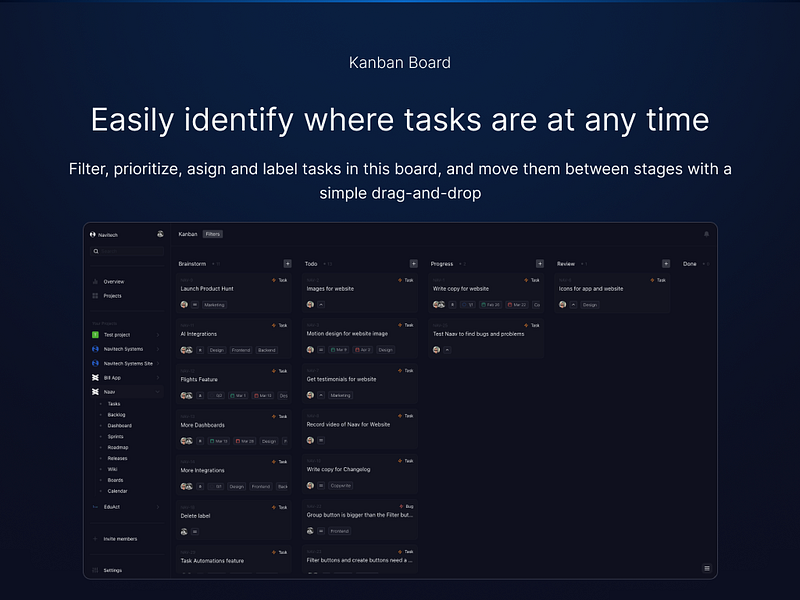This screenshot has height=600, width=800.
Task: Click priority icon on Icons for app card
Action: 573,305
